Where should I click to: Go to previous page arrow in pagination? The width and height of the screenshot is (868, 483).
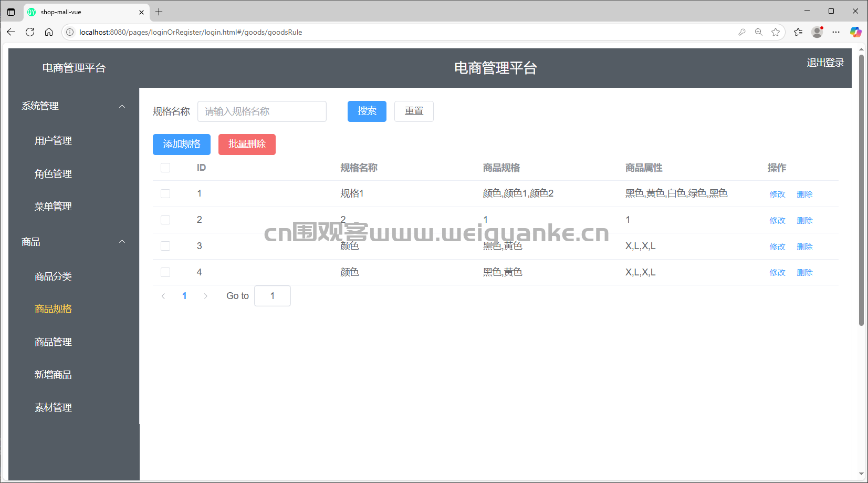tap(163, 296)
